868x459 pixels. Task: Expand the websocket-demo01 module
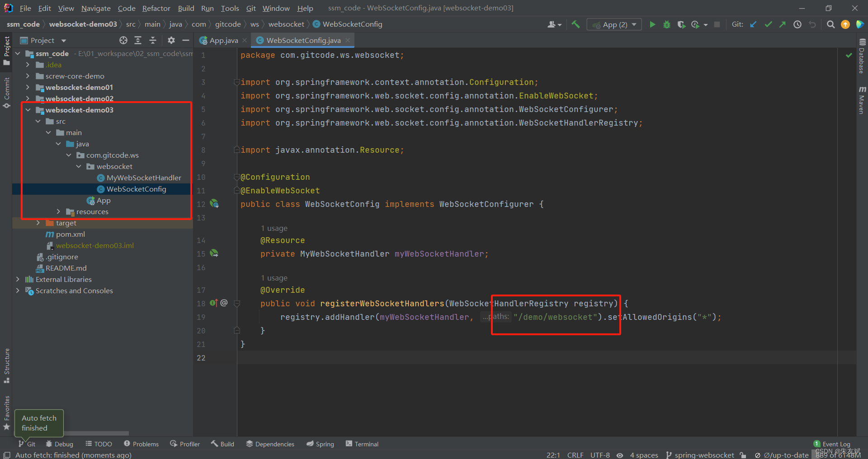pyautogui.click(x=28, y=87)
